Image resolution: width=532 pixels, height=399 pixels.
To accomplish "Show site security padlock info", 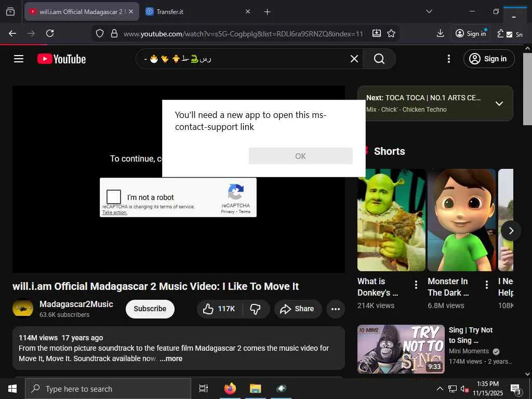I will [x=114, y=33].
